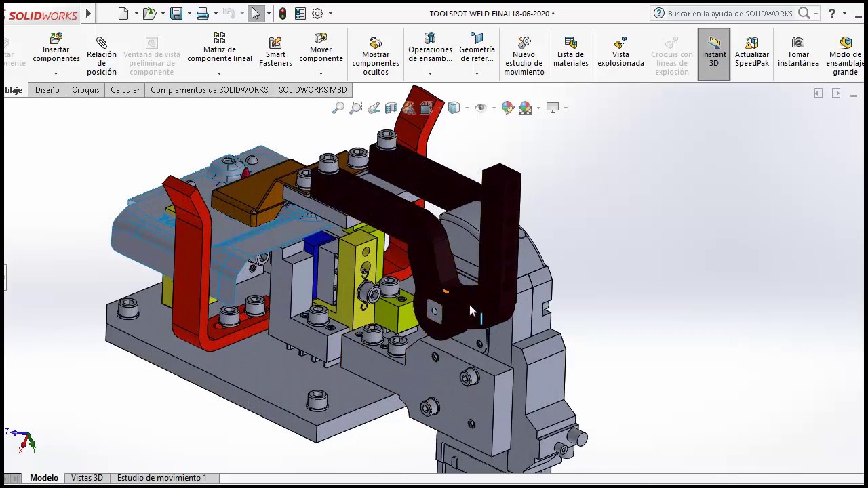Click Previous view icon
This screenshot has height=488, width=868.
point(374,108)
